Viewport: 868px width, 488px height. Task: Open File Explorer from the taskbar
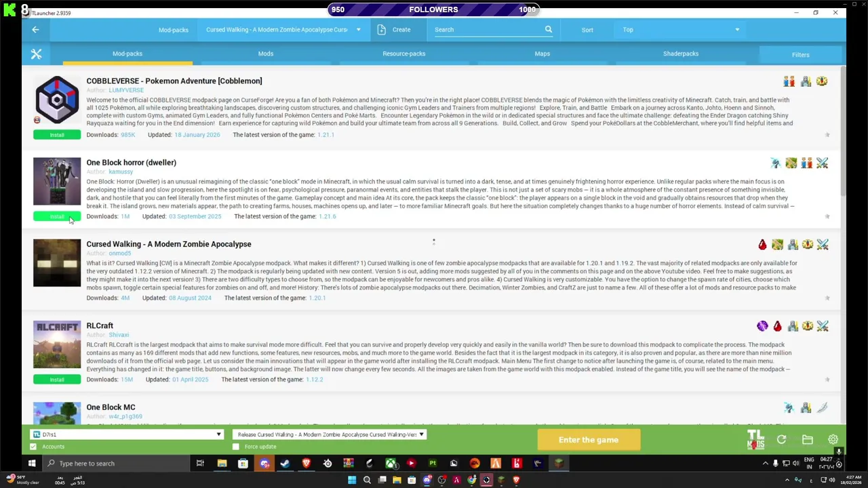(x=222, y=464)
